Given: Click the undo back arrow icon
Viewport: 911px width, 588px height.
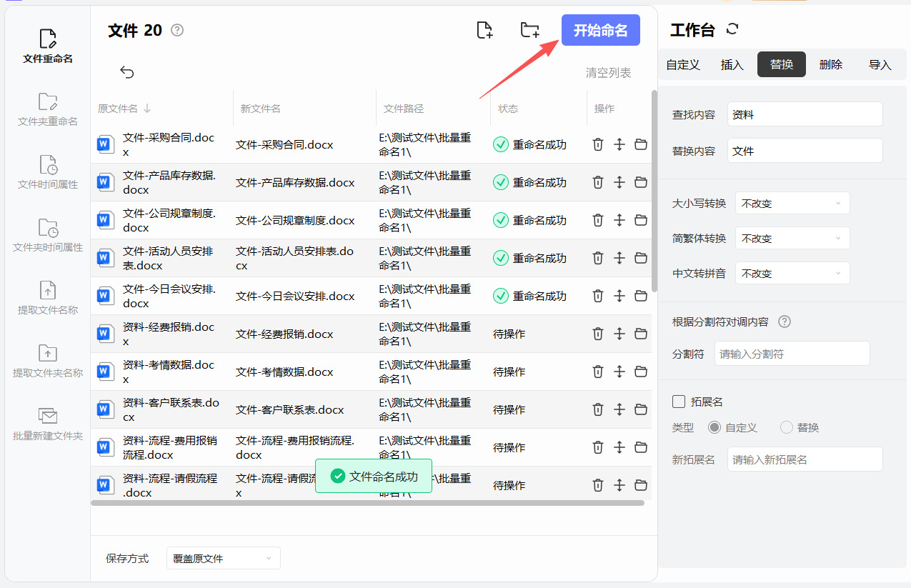Looking at the screenshot, I should pos(127,71).
